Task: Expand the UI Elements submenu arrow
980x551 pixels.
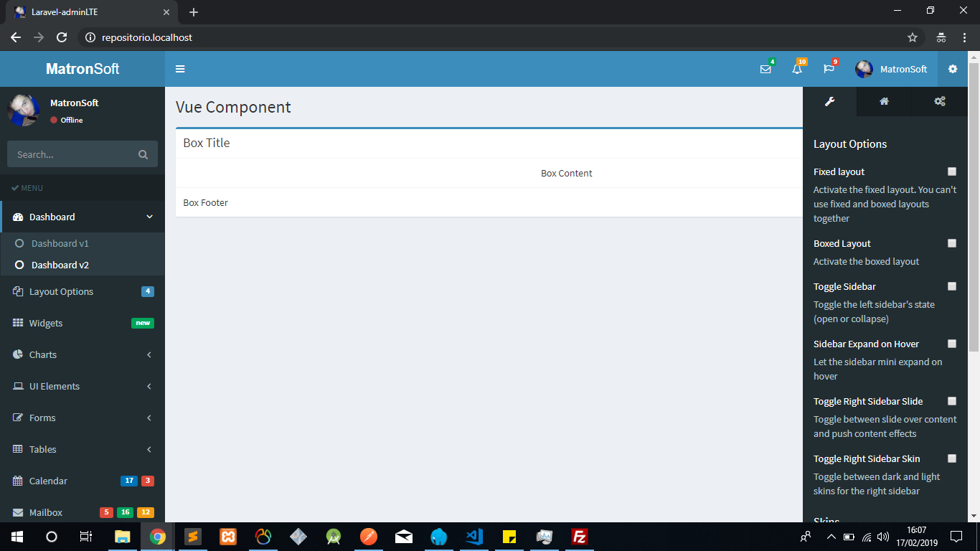Action: (x=149, y=386)
